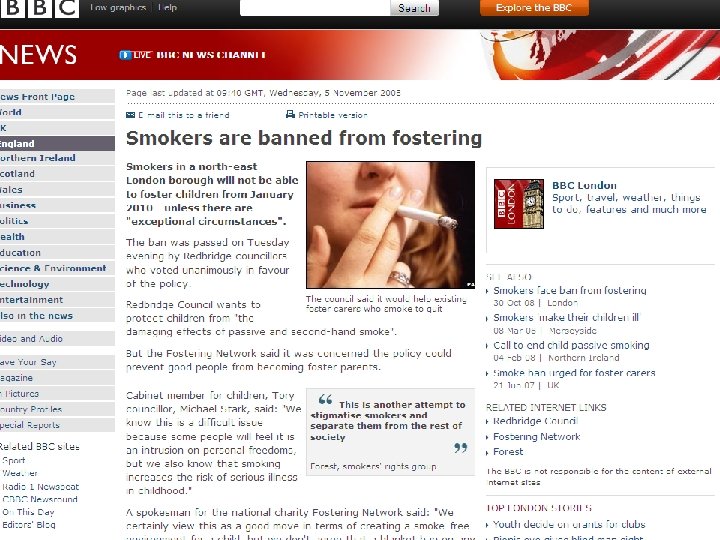This screenshot has width=720, height=540.
Task: Open the BBC London Big Ben thumbnail
Action: (x=519, y=204)
